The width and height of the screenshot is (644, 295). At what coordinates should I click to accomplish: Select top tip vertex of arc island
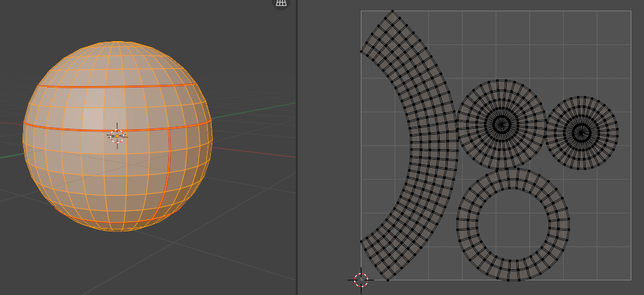(393, 11)
